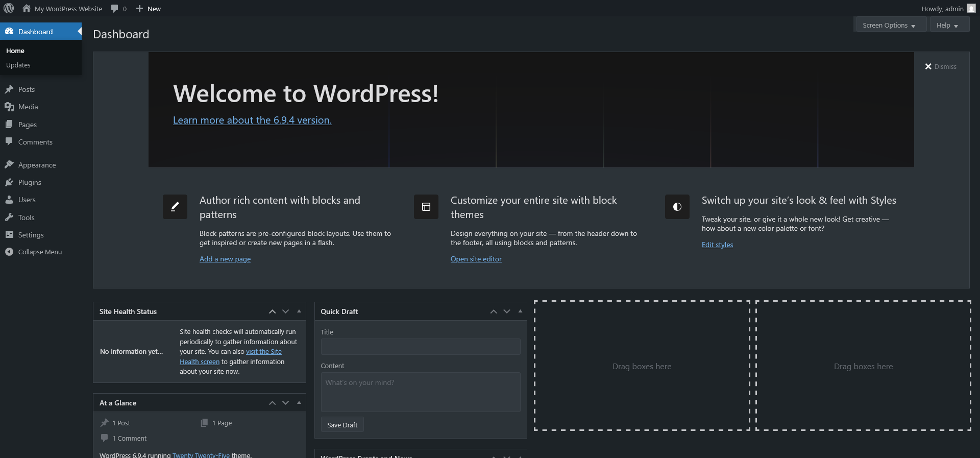Click the WordPress logo icon
The height and width of the screenshot is (458, 980).
click(x=9, y=9)
